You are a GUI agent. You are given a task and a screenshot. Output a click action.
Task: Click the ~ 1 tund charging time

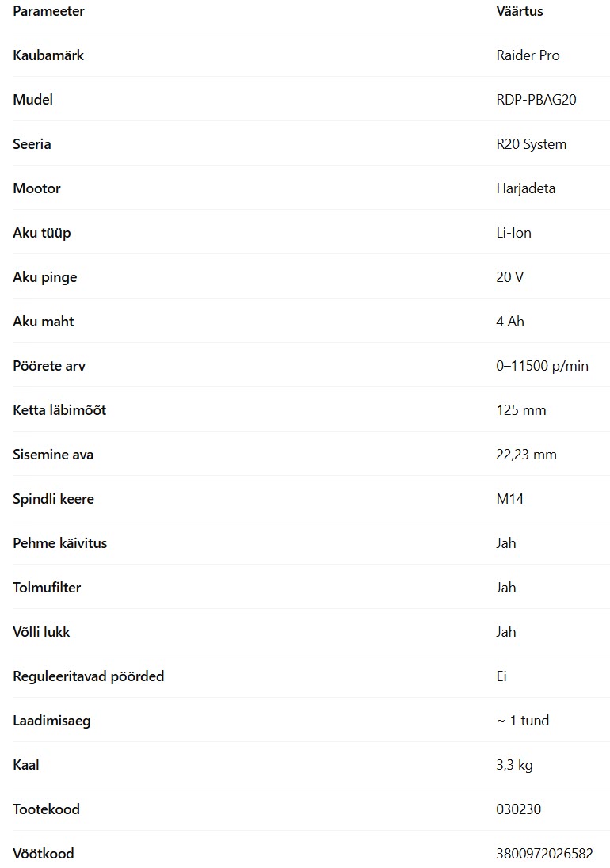tap(523, 721)
